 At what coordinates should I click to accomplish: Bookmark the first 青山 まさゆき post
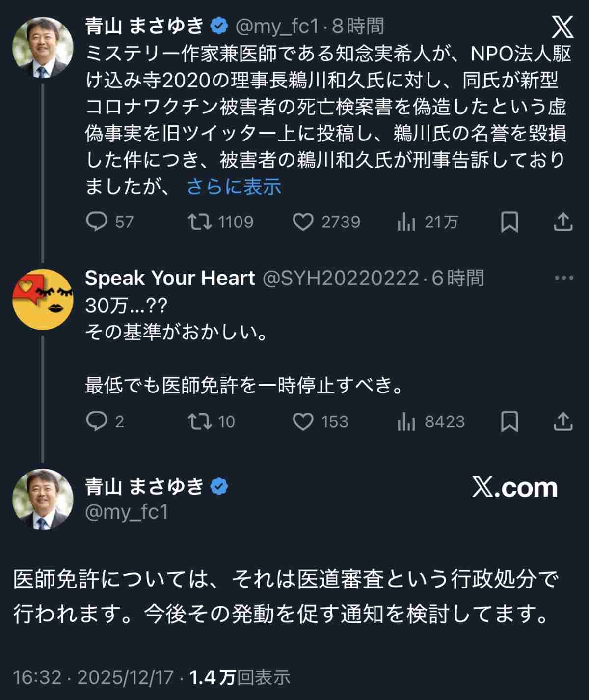click(509, 223)
